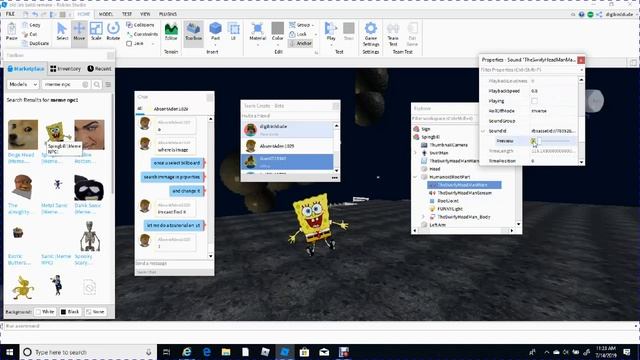Select ThumbnailCamera in Explorer

tap(449, 145)
